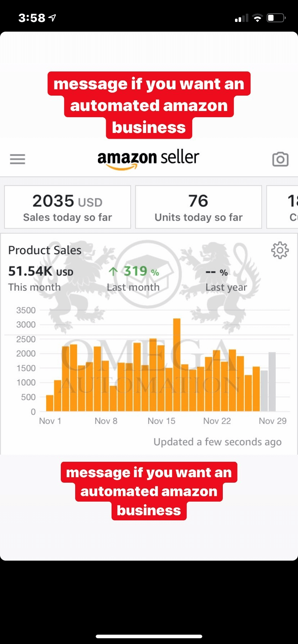Screen dimensions: 298x644
Task: Tap the cellular signal bars
Action: tap(241, 18)
